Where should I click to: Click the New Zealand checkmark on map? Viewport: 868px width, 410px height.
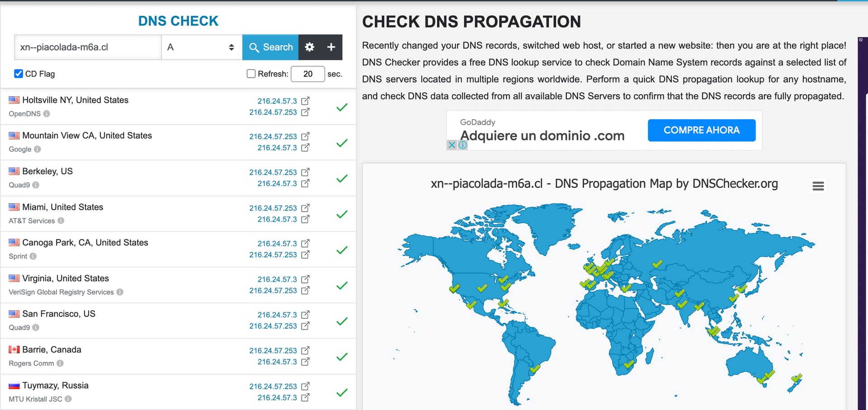[797, 378]
